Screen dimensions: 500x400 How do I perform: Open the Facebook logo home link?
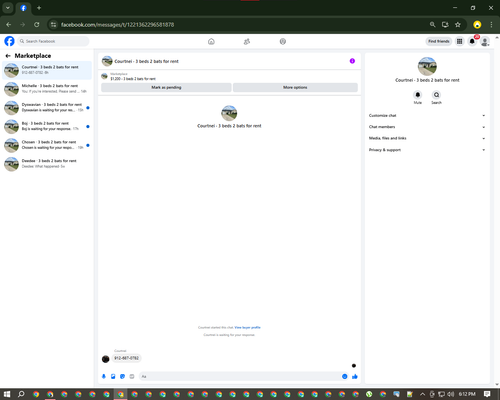(9, 41)
